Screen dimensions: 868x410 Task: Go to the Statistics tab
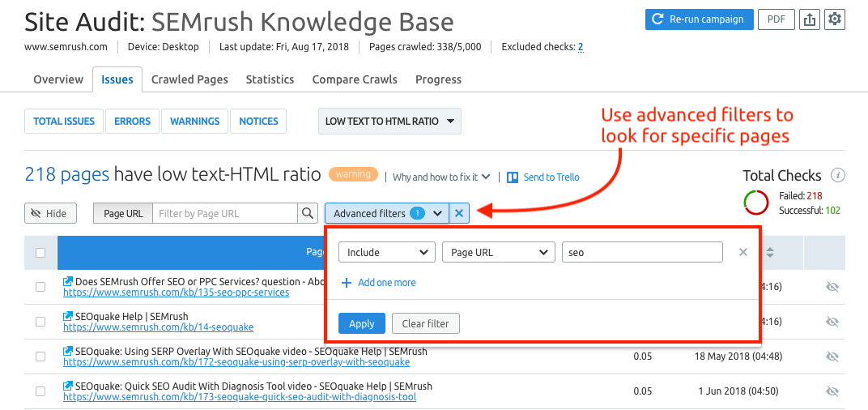[270, 79]
